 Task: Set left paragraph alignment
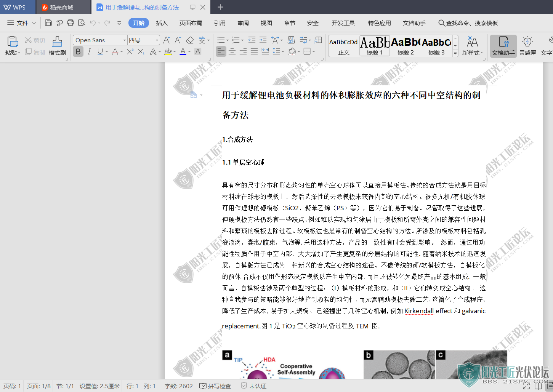[x=221, y=51]
